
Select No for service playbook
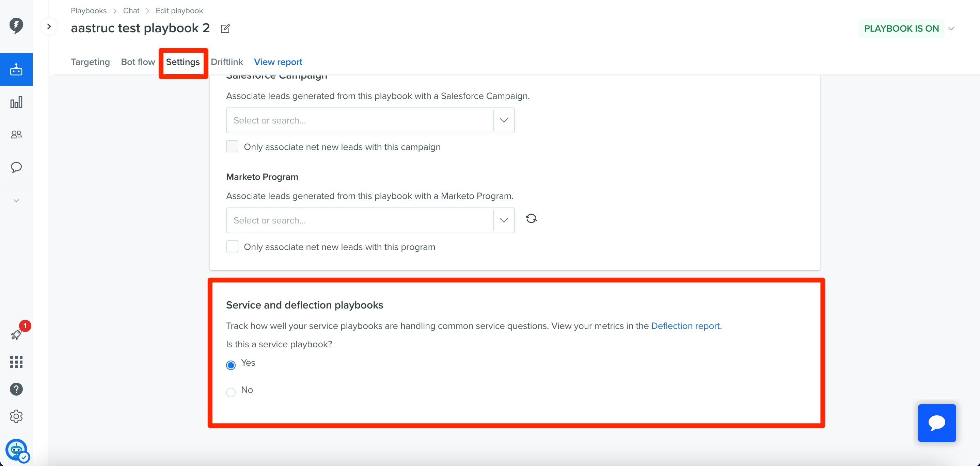click(x=231, y=392)
